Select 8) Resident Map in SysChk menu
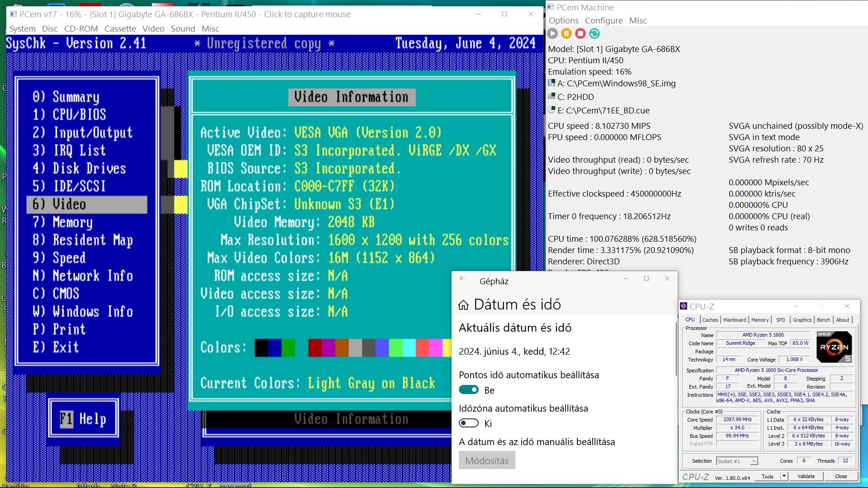 click(x=82, y=240)
